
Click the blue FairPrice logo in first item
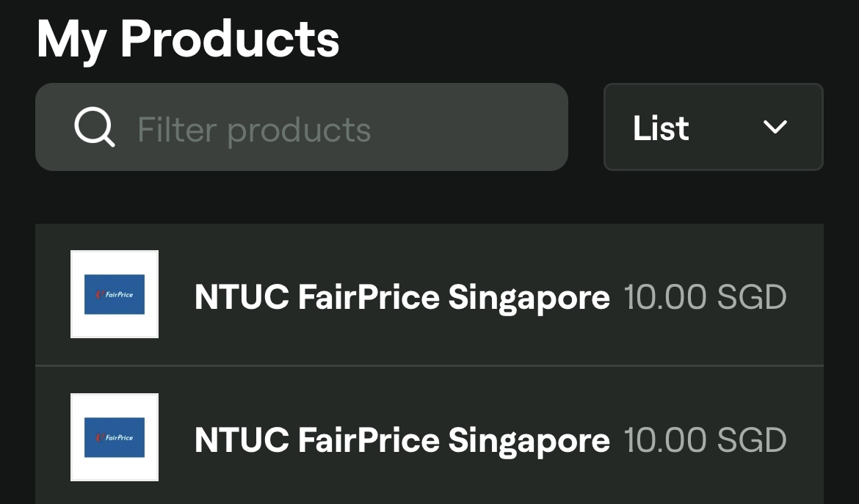pyautogui.click(x=115, y=294)
